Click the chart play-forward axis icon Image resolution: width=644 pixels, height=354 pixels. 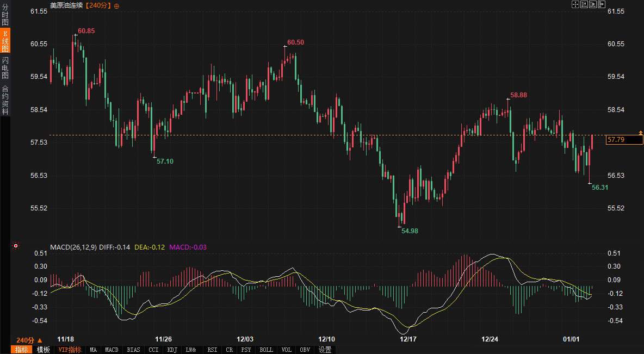(593, 4)
